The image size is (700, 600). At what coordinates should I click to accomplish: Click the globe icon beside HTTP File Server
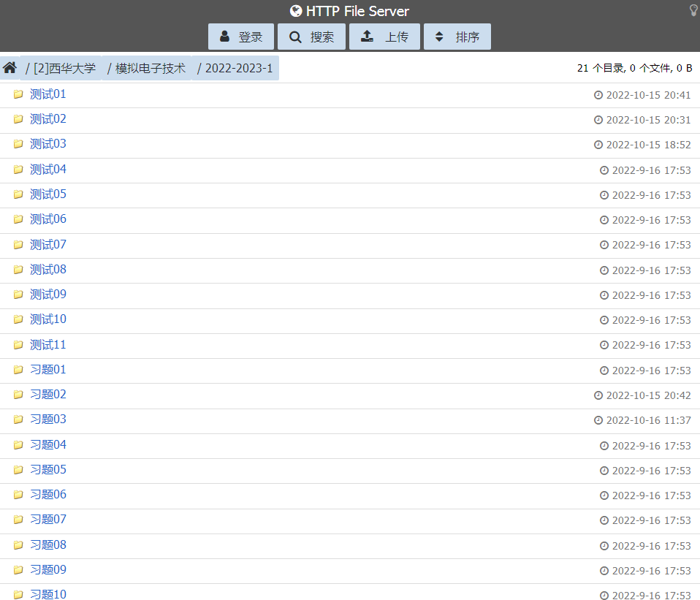tap(295, 11)
